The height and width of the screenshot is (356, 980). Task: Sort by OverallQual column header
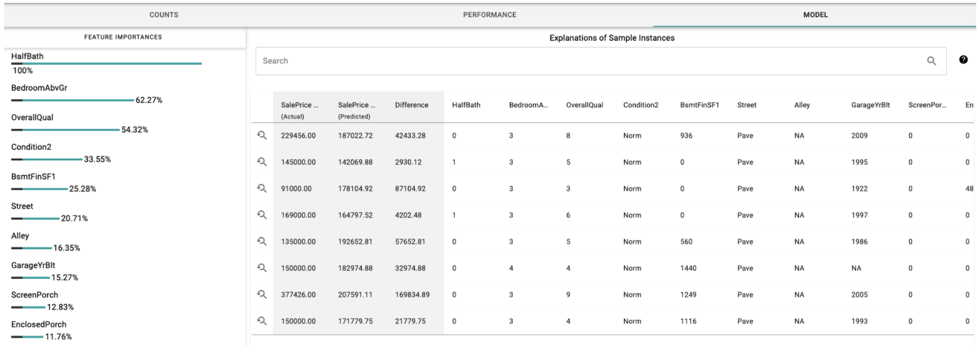(x=584, y=105)
